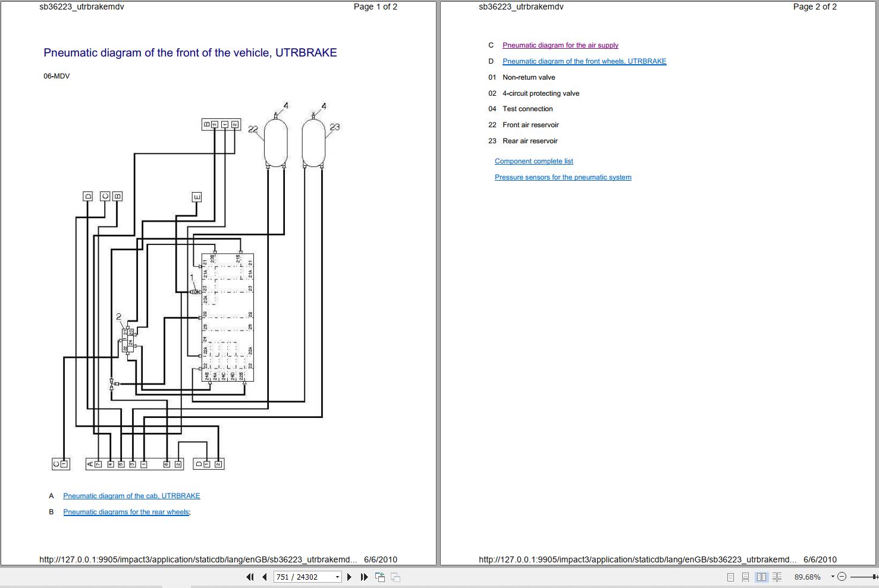Enable continuous scrolling page view
This screenshot has width=879, height=588.
tap(745, 577)
